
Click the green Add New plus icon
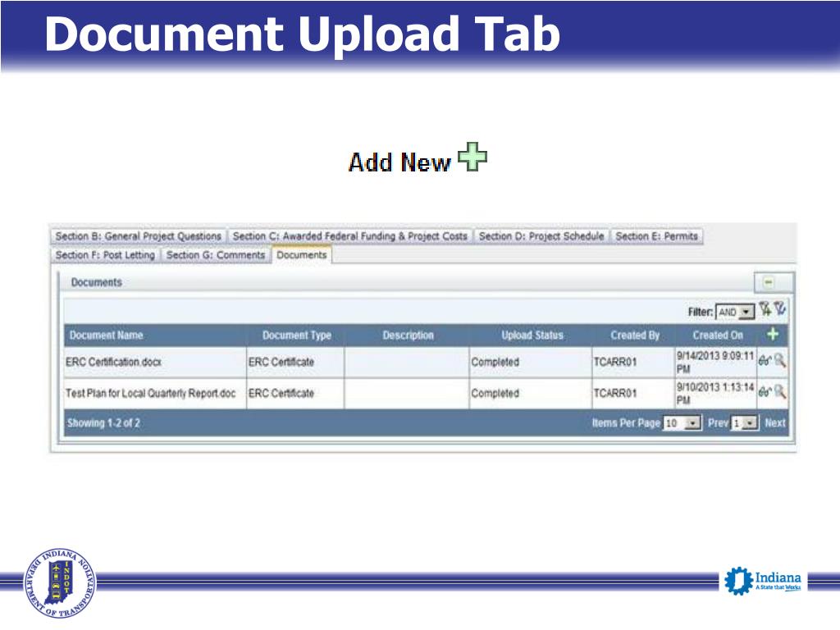[x=472, y=157]
